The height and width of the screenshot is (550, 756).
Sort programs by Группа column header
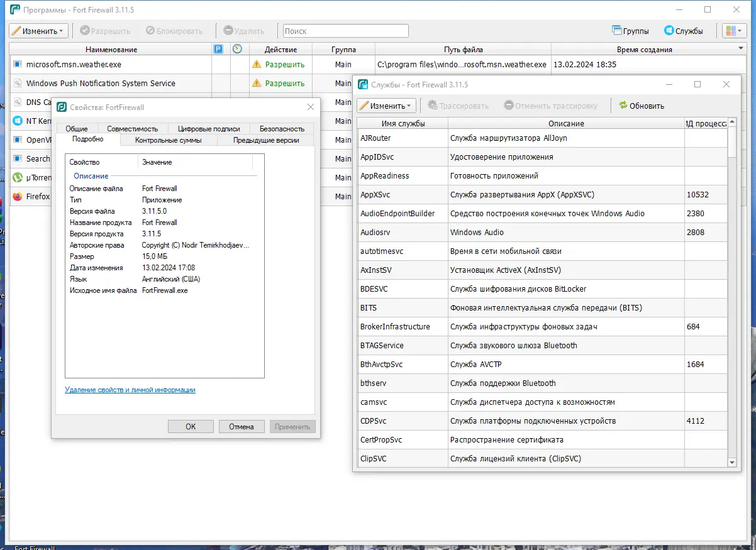(x=343, y=49)
